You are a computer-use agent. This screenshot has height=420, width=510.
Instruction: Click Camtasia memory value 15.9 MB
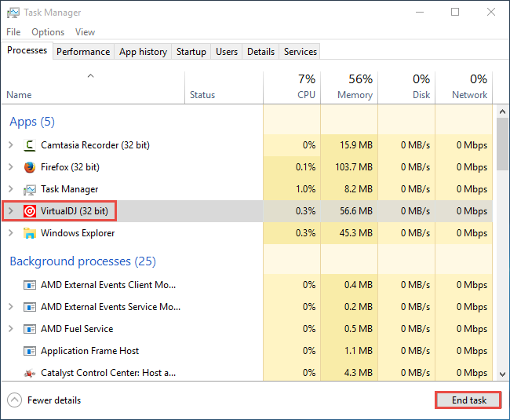coord(356,145)
